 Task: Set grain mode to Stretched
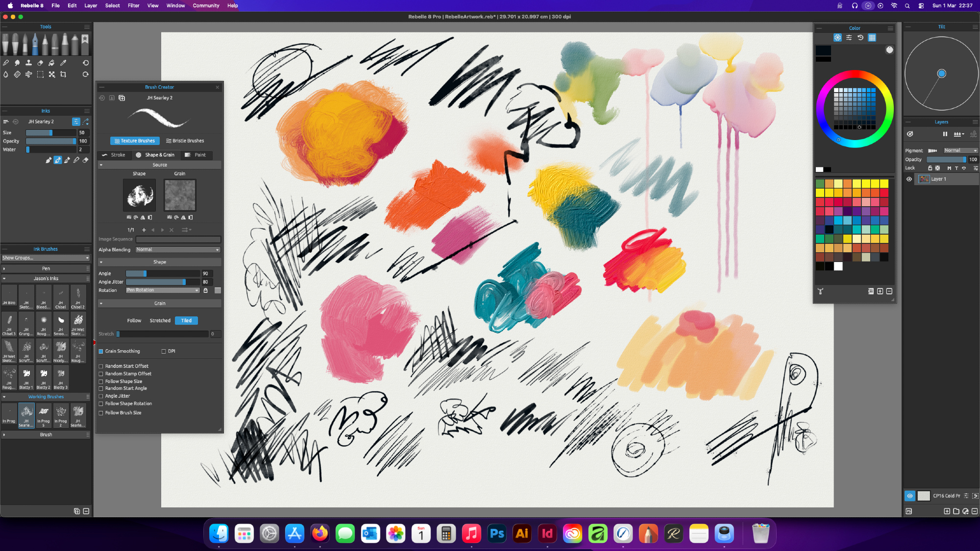pos(160,321)
